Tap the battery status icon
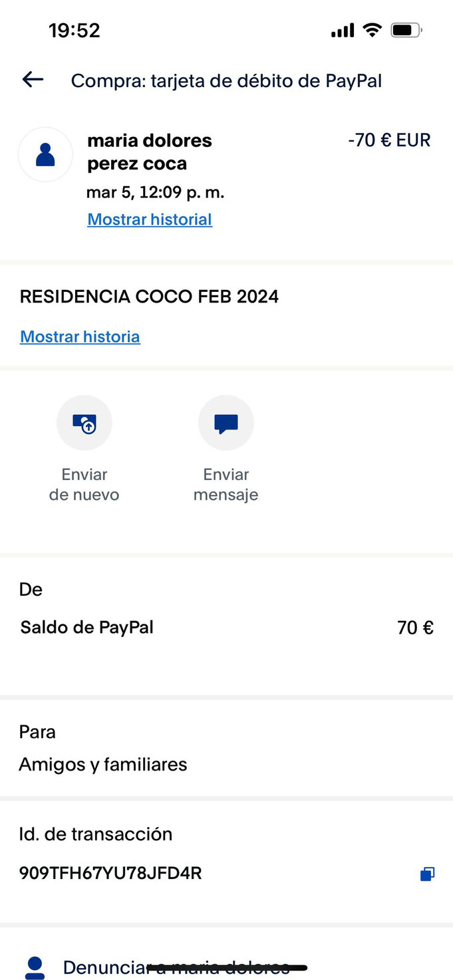The image size is (453, 980). [x=406, y=30]
